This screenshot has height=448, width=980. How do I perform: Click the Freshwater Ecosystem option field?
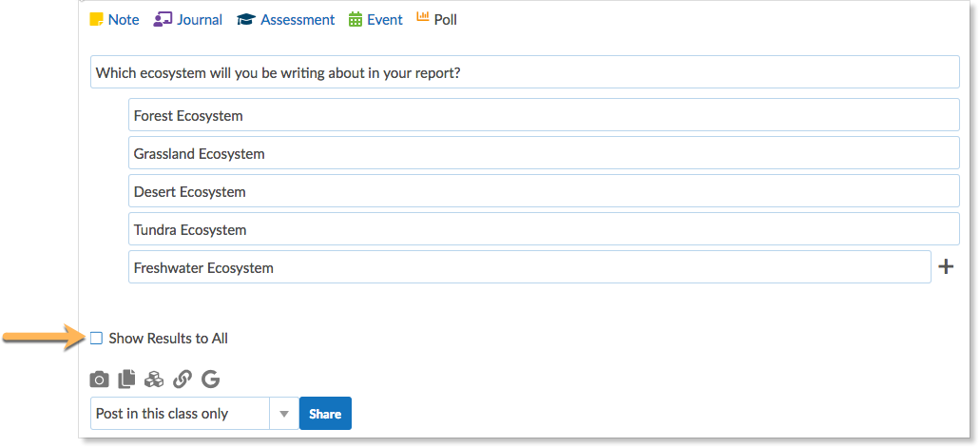pos(529,268)
